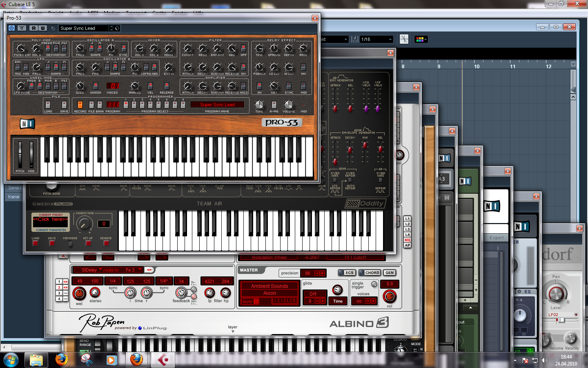Screen dimensions: 588x368
Task: Select program 8 in Program Select
Action: coord(183,104)
